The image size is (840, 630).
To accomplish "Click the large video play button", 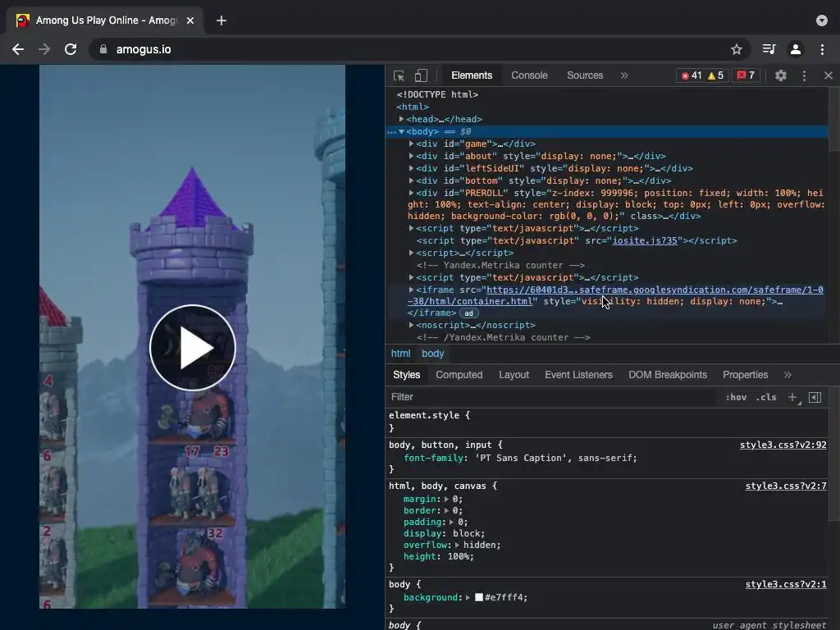I will [192, 348].
